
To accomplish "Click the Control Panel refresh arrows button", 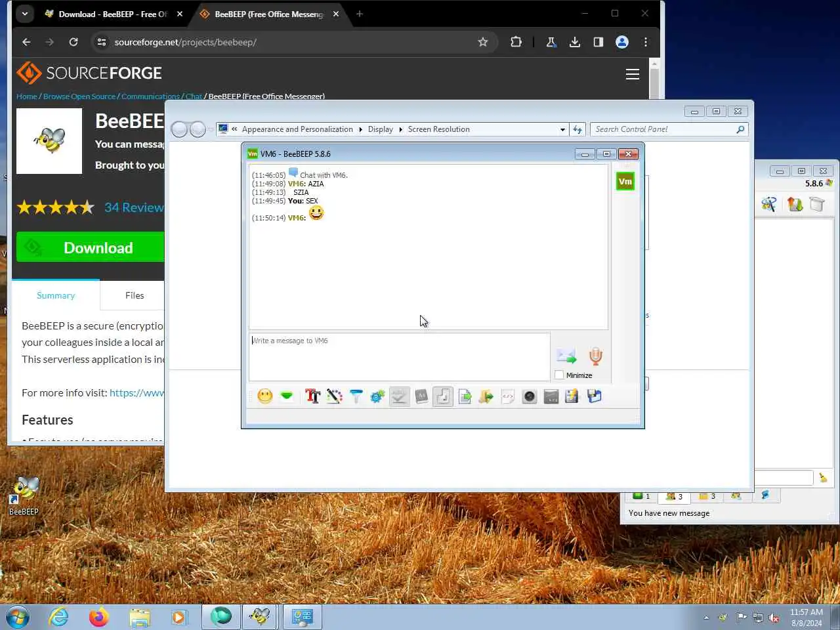I will point(577,129).
